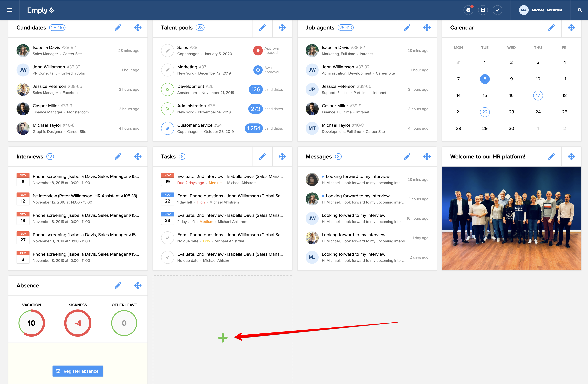Open the hamburger menu

[x=10, y=10]
